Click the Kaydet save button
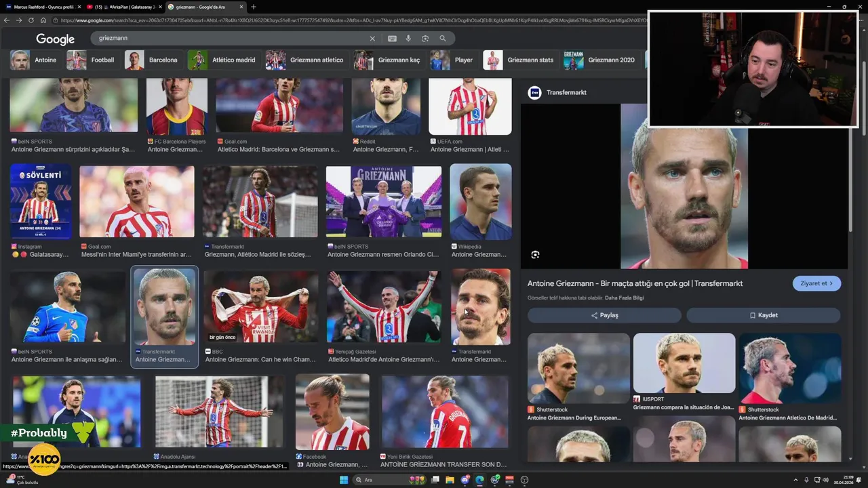868x488 pixels. coord(764,315)
